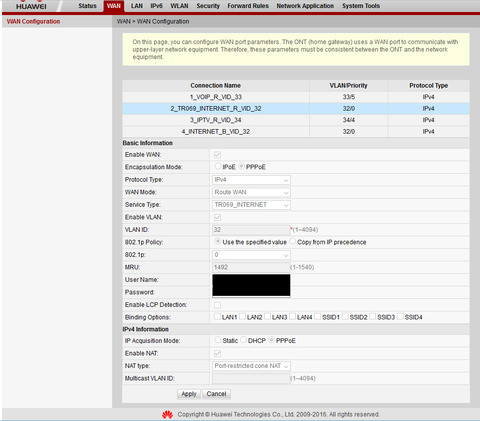Open the WAN Mode dropdown
This screenshot has width=480, height=421.
[251, 192]
